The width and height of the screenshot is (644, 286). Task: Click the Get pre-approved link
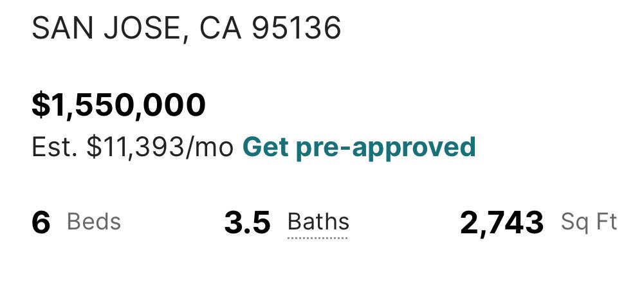[x=358, y=147]
